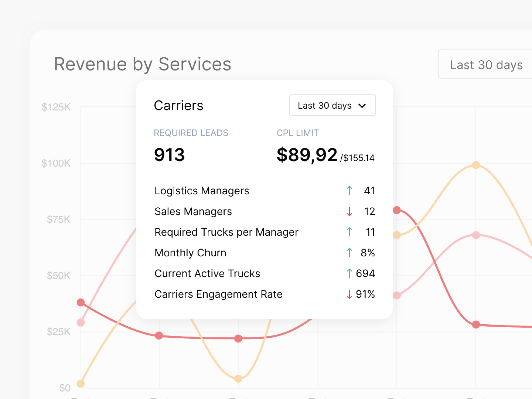Click the orange data point at the $100K peak

476,165
